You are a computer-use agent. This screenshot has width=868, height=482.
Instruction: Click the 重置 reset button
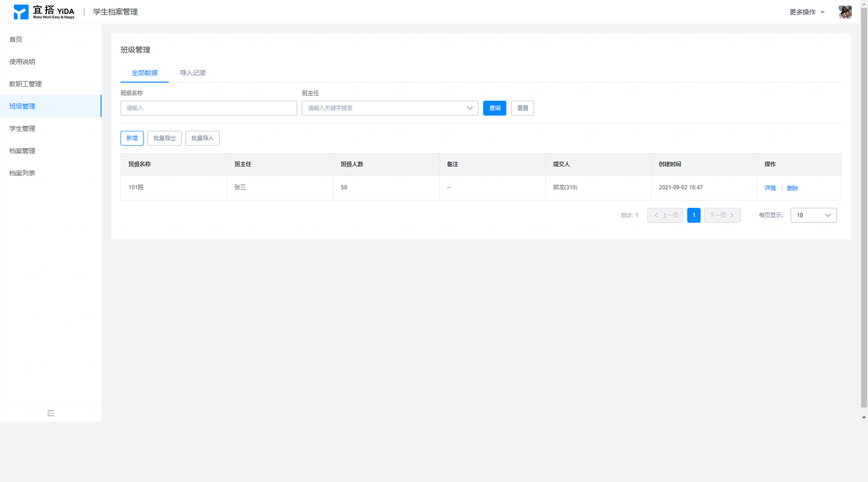pos(523,108)
